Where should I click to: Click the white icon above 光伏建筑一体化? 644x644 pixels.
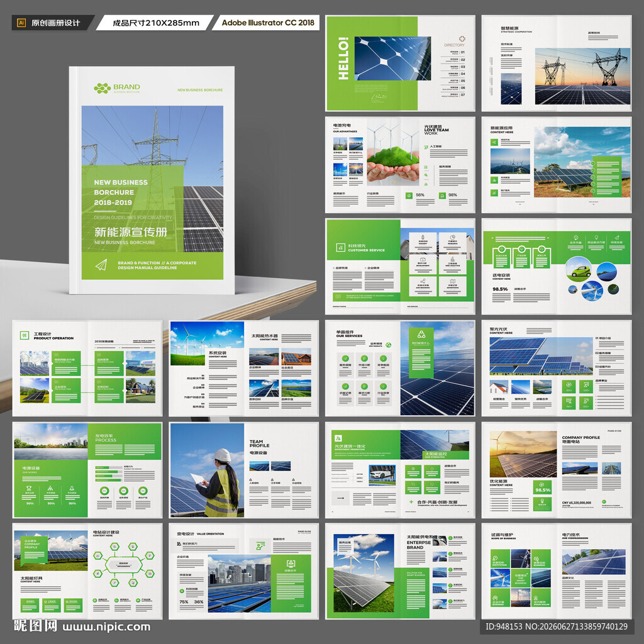click(x=338, y=438)
